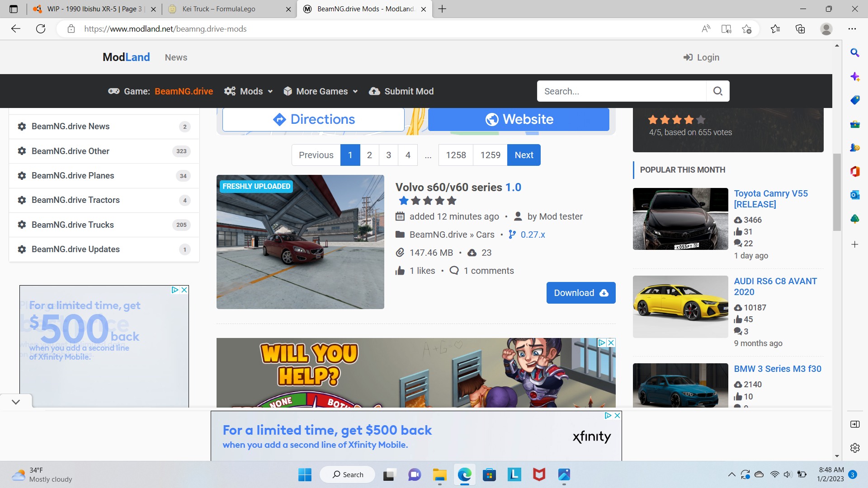This screenshot has height=488, width=868.
Task: Open File Explorer from taskbar
Action: pos(439,474)
